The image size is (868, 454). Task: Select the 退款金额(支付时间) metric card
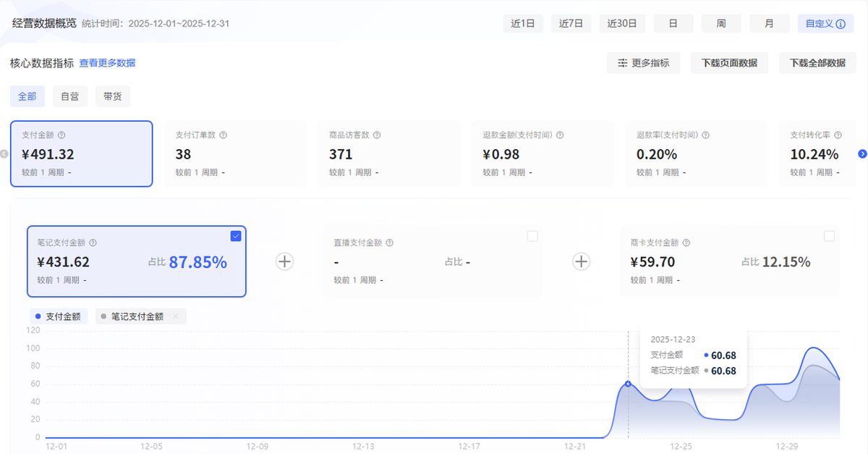pyautogui.click(x=543, y=154)
